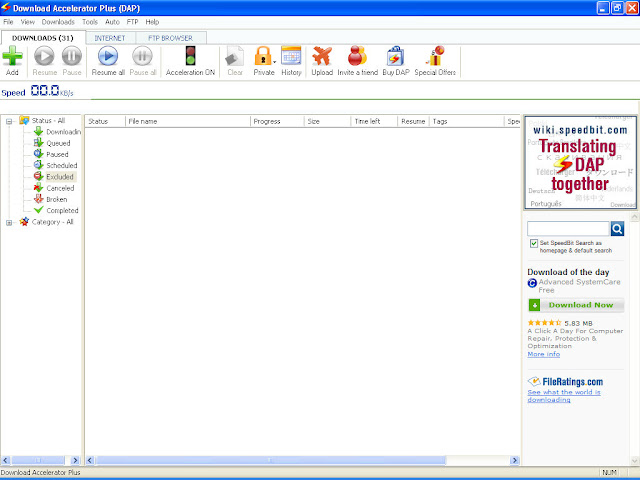Viewport: 640px width, 480px height.
Task: Switch to the FTP BROWSER tab
Action: pos(170,38)
